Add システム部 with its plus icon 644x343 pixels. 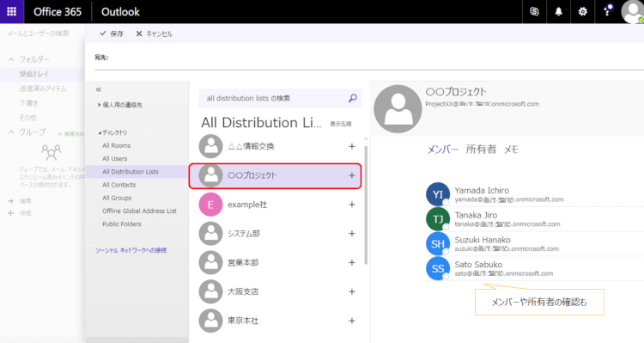(351, 233)
